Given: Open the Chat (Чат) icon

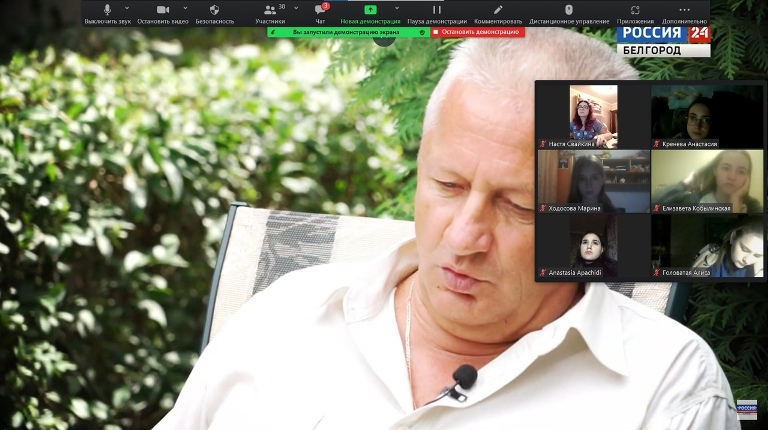Looking at the screenshot, I should click(321, 11).
